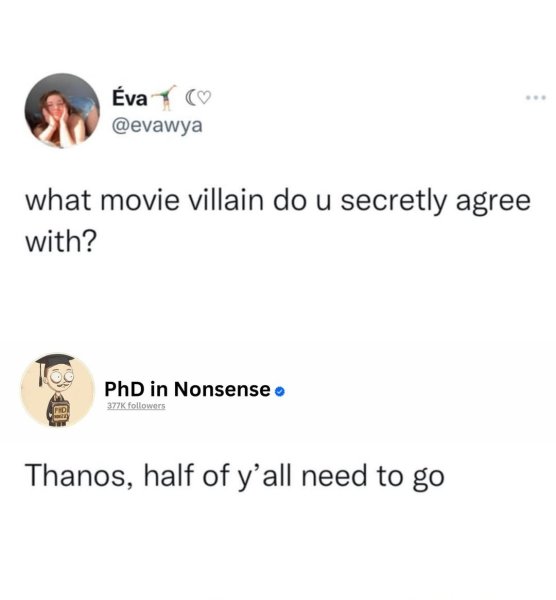The image size is (556, 600).
Task: Click the Éva display name
Action: (129, 98)
